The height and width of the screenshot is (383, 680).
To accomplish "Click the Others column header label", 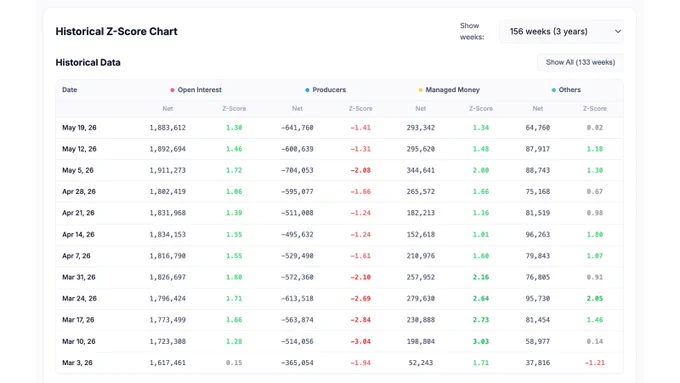I will tap(569, 90).
